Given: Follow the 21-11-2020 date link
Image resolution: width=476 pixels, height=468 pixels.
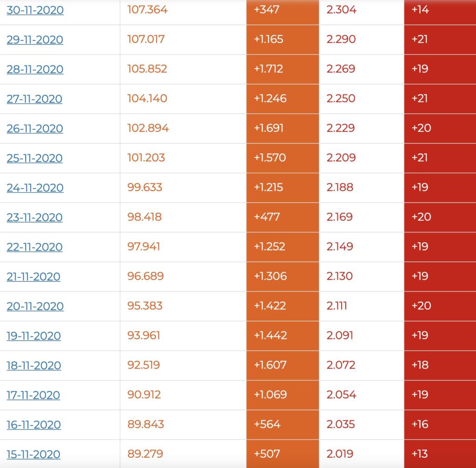Looking at the screenshot, I should pyautogui.click(x=33, y=277).
